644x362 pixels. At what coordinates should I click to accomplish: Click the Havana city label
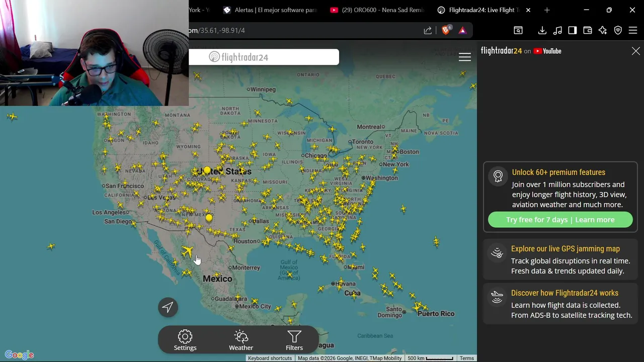point(346,284)
